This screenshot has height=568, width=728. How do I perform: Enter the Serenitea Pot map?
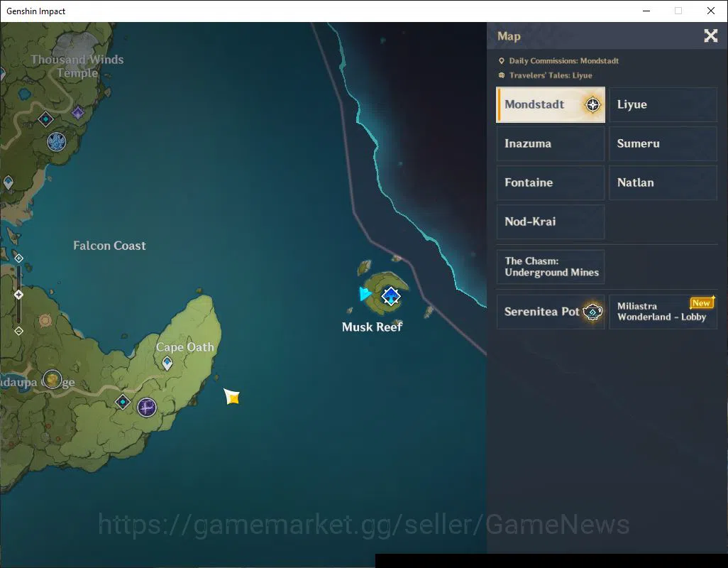[x=550, y=312]
